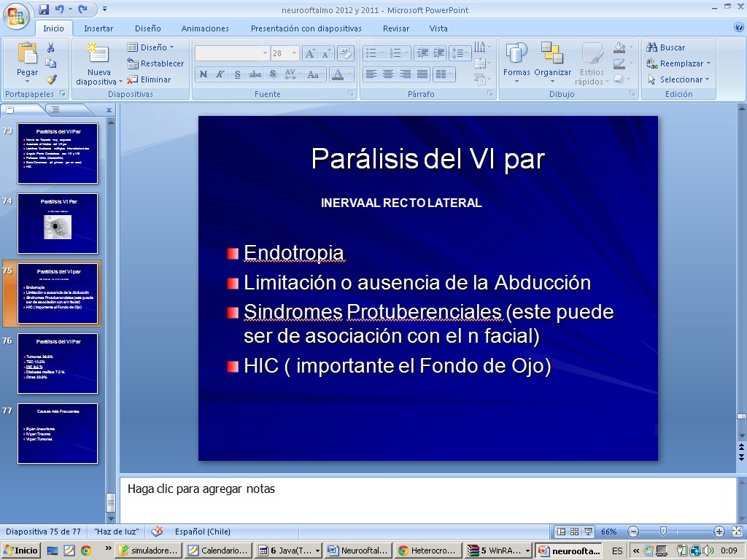Toggle bulleted list formatting
The height and width of the screenshot is (560, 747).
(371, 53)
